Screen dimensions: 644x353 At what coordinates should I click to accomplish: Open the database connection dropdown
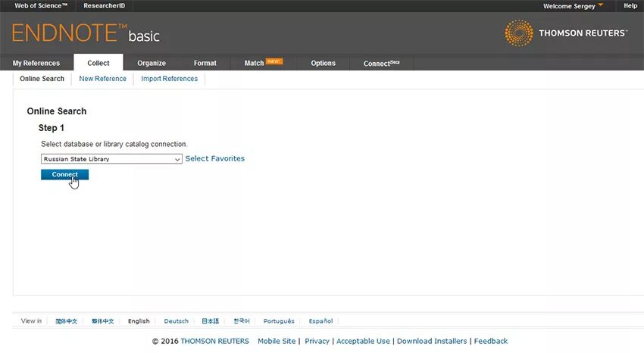coord(111,159)
